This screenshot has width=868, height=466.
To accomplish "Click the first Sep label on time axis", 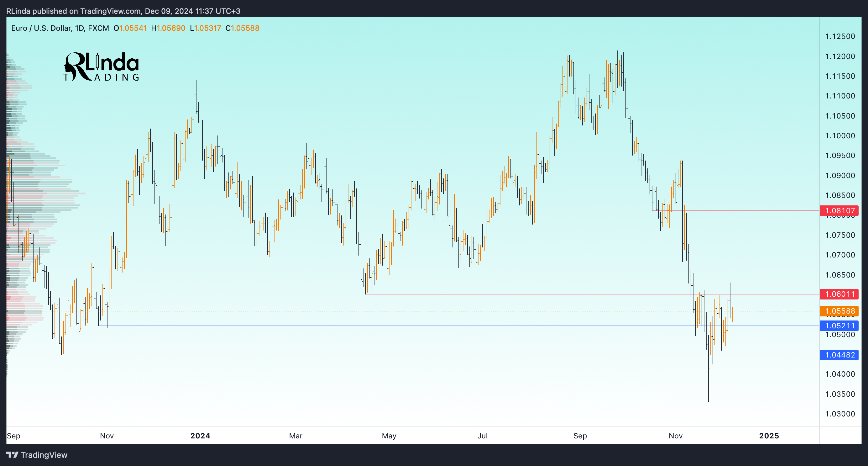I will point(13,436).
